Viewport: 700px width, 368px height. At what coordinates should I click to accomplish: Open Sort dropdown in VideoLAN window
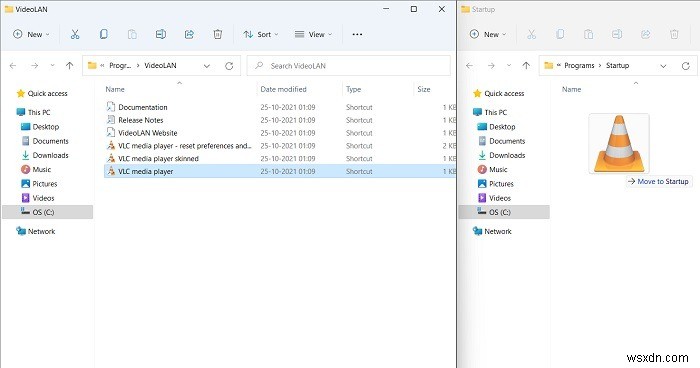point(261,34)
